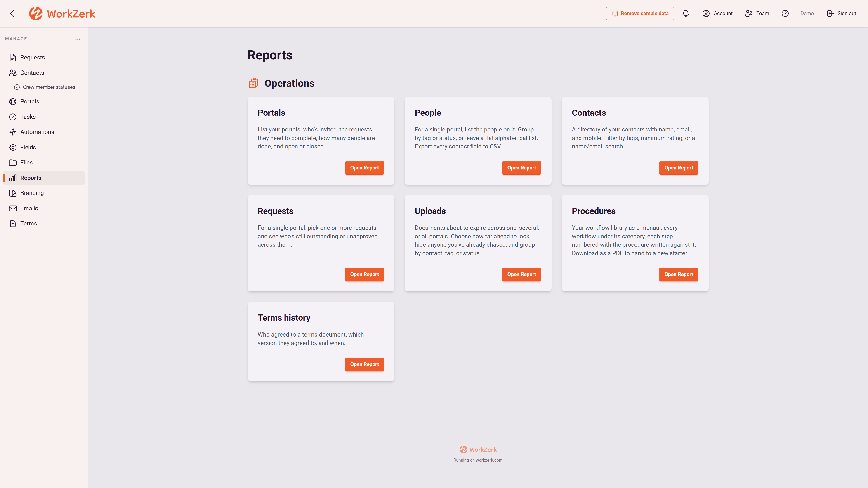Open Report for Procedures card
This screenshot has width=868, height=488.
[678, 274]
